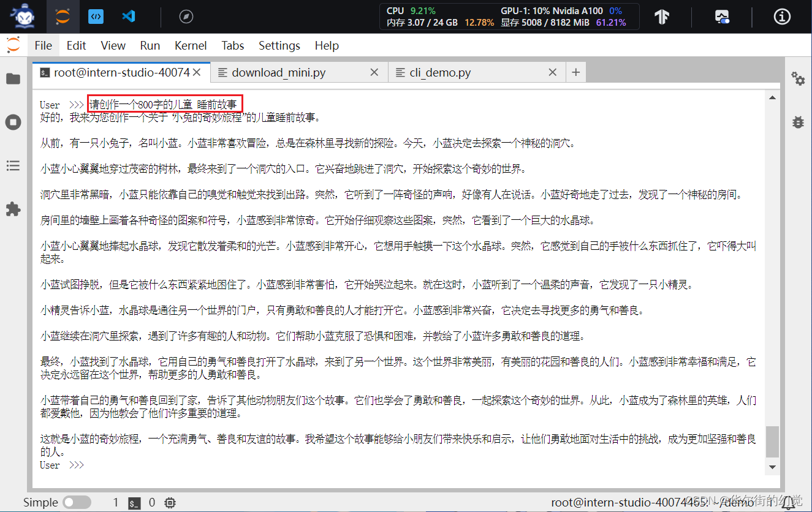The width and height of the screenshot is (812, 512).
Task: Open the File menu
Action: click(44, 45)
